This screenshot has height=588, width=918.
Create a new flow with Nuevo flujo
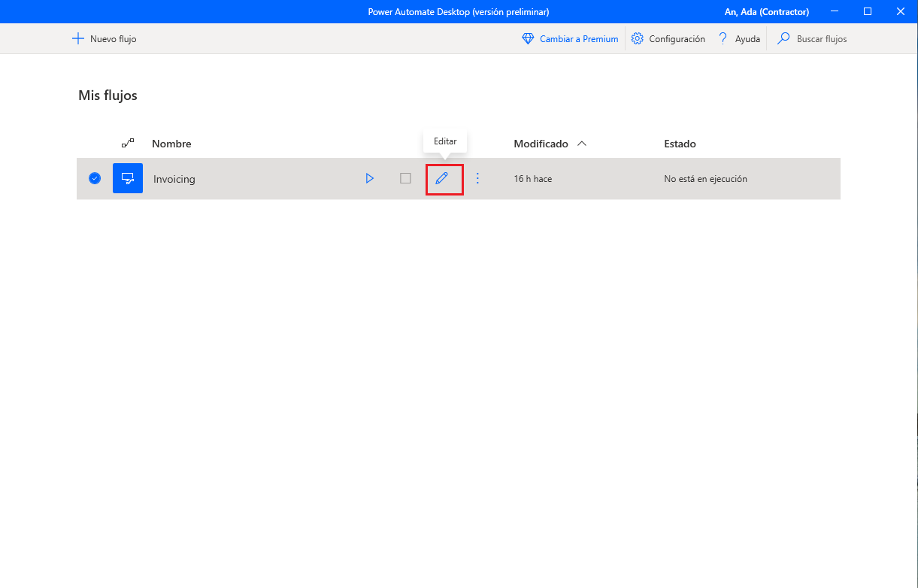point(104,39)
